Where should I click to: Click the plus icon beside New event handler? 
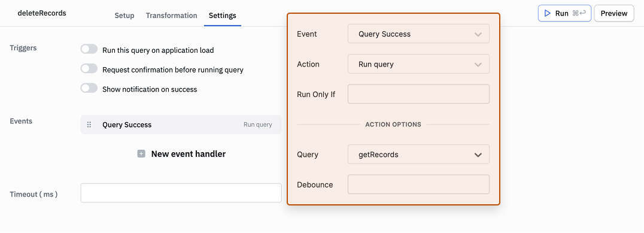coord(141,154)
